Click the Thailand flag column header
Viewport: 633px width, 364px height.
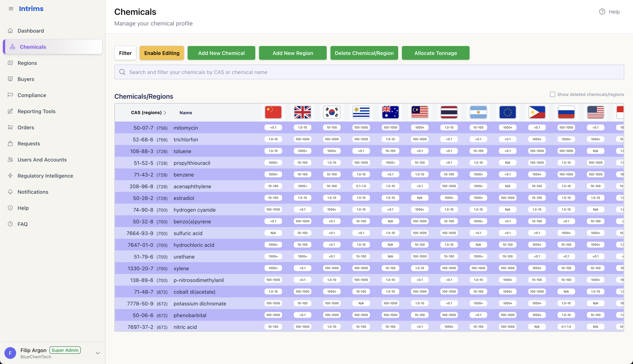(x=449, y=112)
